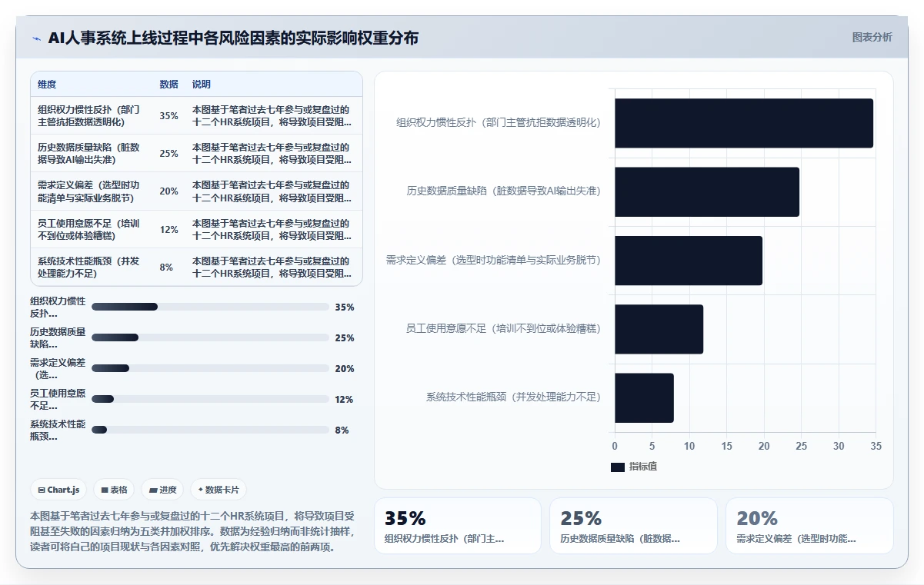The width and height of the screenshot is (924, 585).
Task: Click the progress list 35% value
Action: pos(345,307)
